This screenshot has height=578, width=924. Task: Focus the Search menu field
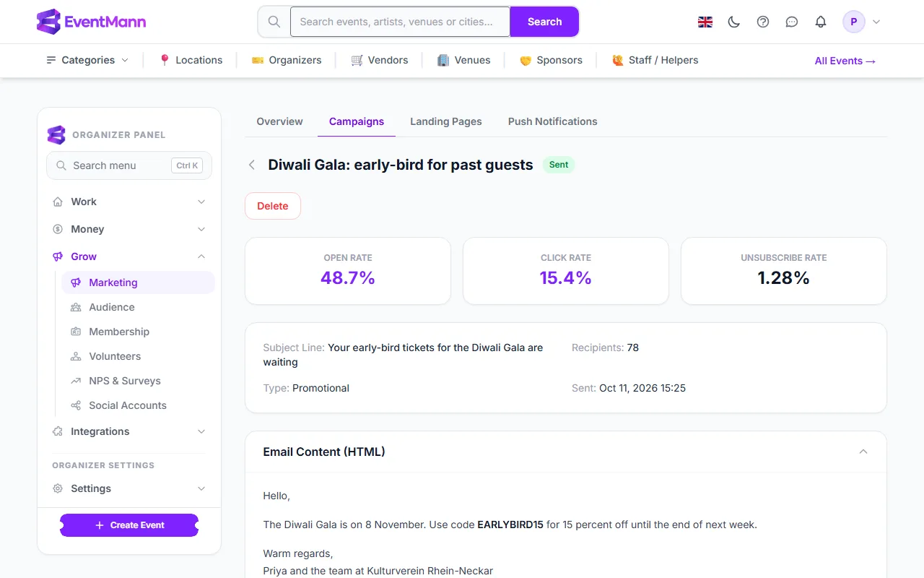pos(129,165)
